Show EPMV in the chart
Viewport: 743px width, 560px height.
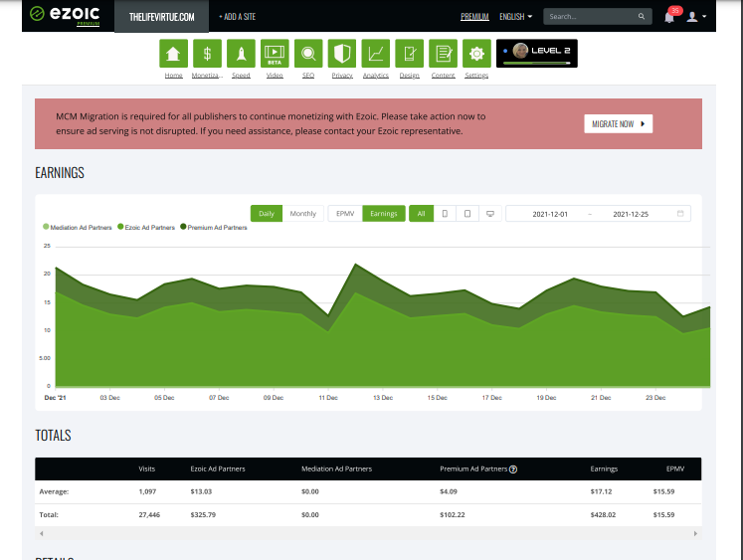(345, 214)
